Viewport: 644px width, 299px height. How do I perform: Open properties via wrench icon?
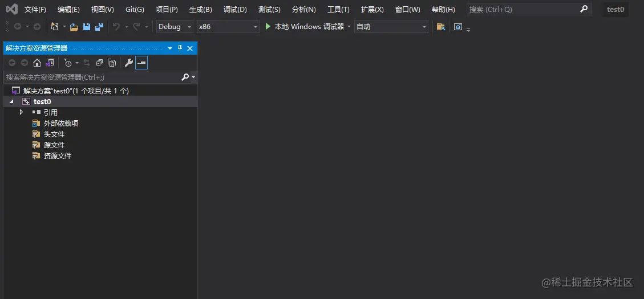click(x=128, y=63)
